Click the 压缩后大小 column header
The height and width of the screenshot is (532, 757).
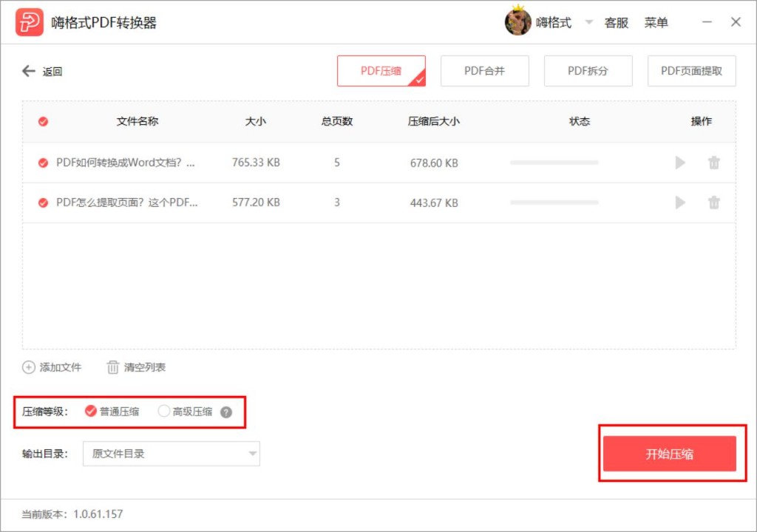click(x=433, y=121)
